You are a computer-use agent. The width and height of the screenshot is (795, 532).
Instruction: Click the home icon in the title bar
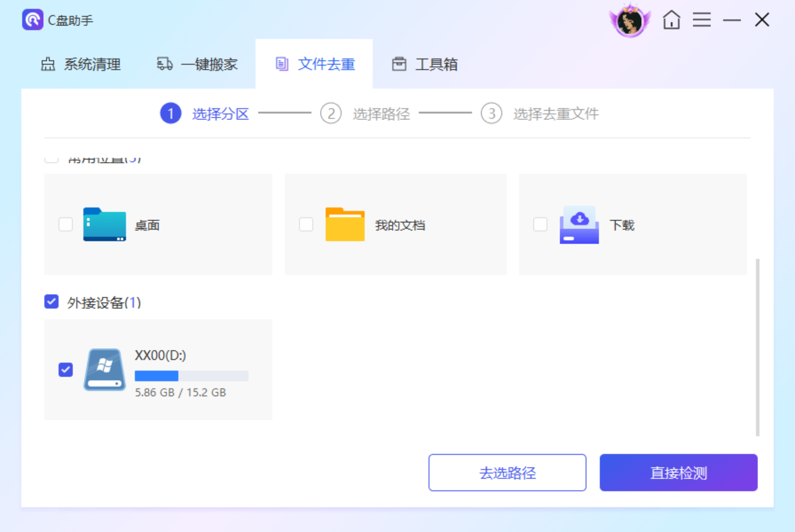[x=672, y=20]
